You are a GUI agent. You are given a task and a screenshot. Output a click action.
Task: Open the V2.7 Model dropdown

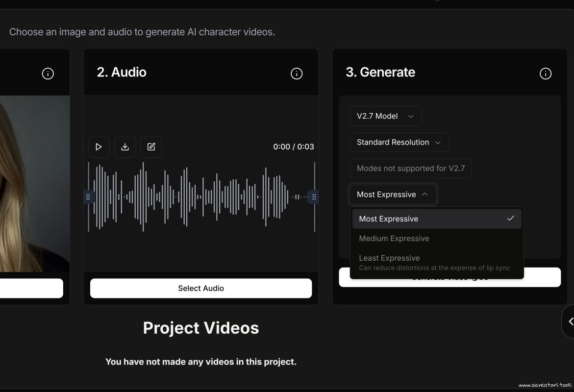tap(385, 116)
